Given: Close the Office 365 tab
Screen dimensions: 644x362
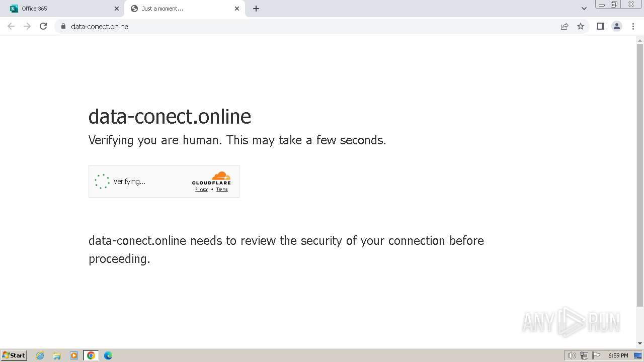Looking at the screenshot, I should (x=117, y=9).
